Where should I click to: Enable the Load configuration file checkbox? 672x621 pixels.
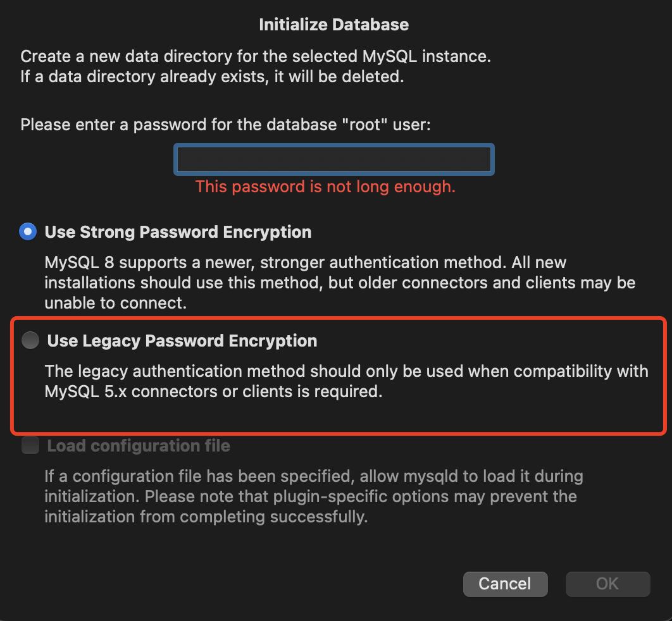pyautogui.click(x=30, y=446)
